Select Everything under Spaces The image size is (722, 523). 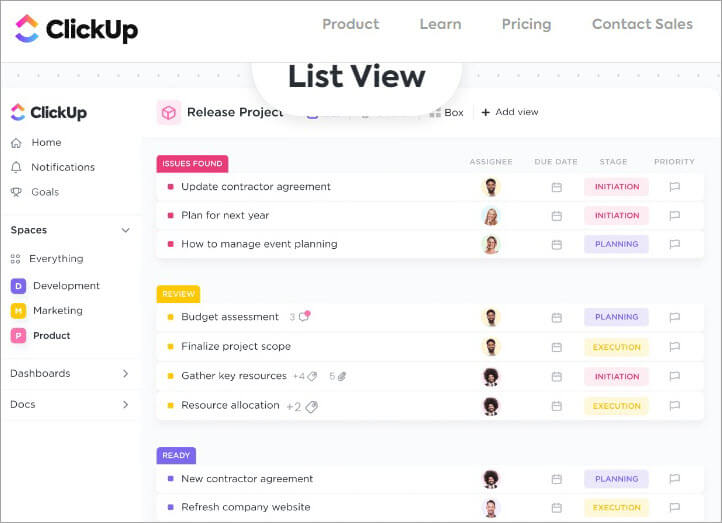point(56,259)
